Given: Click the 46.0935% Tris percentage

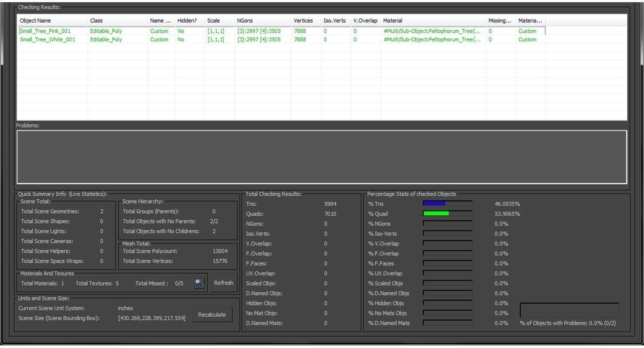Looking at the screenshot, I should point(507,204).
